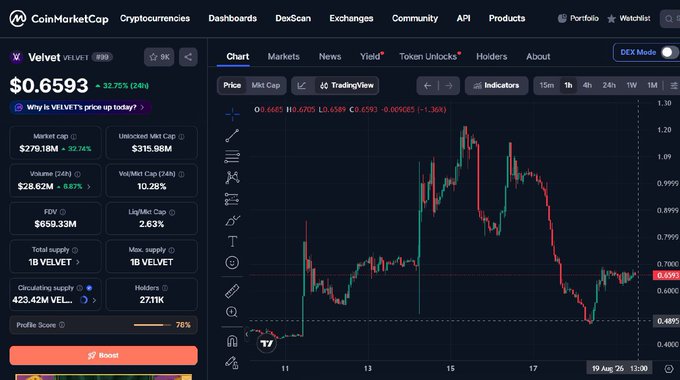Image resolution: width=680 pixels, height=380 pixels.
Task: Select the brush drawing tool
Action: (232, 220)
